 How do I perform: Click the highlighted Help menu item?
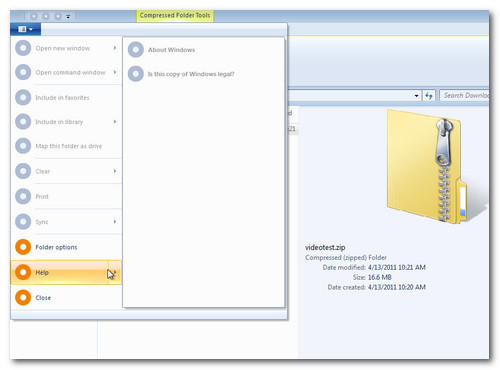pyautogui.click(x=66, y=272)
